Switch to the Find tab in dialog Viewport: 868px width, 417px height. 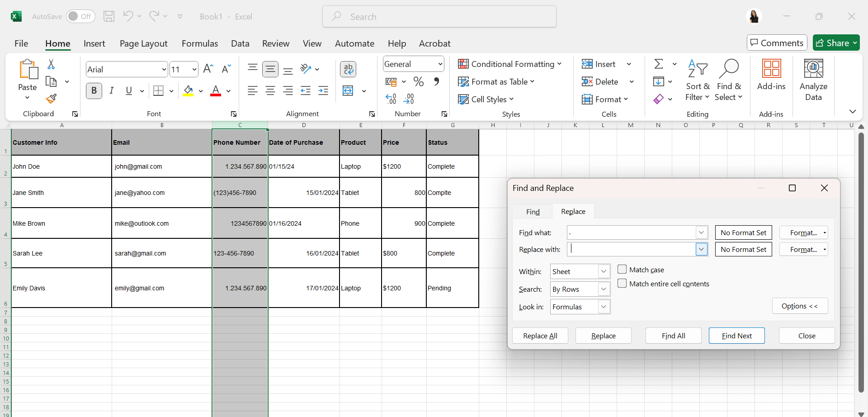(x=533, y=212)
